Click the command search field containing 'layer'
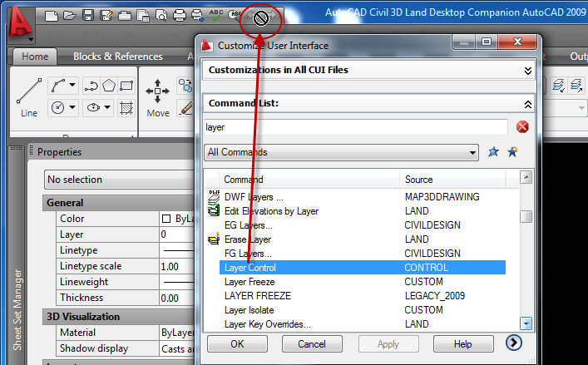 (355, 127)
